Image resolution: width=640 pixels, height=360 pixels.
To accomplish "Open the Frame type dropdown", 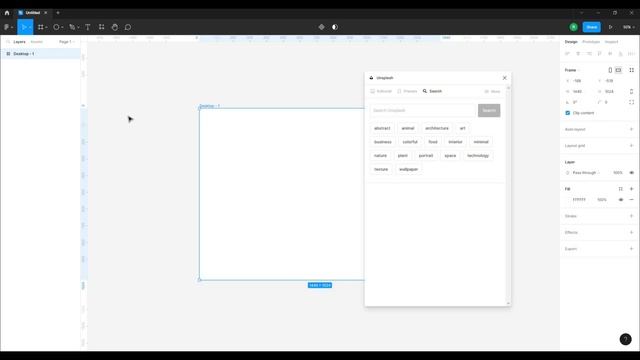I will click(572, 70).
